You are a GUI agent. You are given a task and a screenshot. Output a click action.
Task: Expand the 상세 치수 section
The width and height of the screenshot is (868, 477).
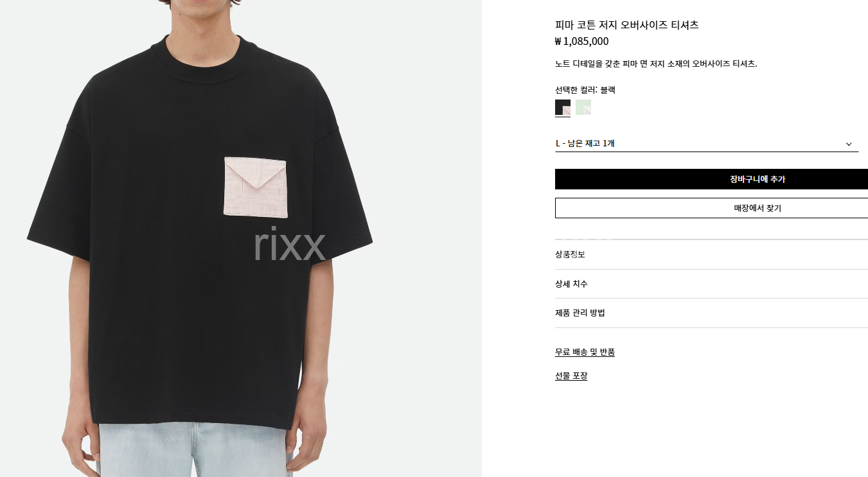(711, 284)
